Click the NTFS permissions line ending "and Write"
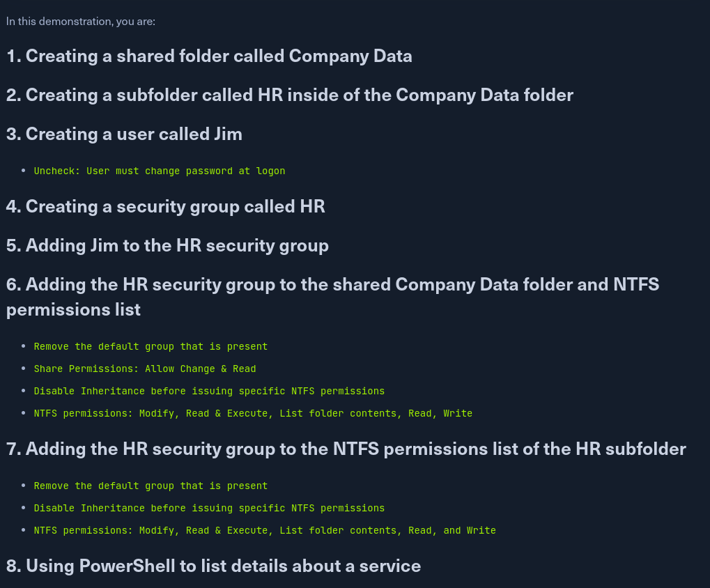710x588 pixels. pos(265,530)
